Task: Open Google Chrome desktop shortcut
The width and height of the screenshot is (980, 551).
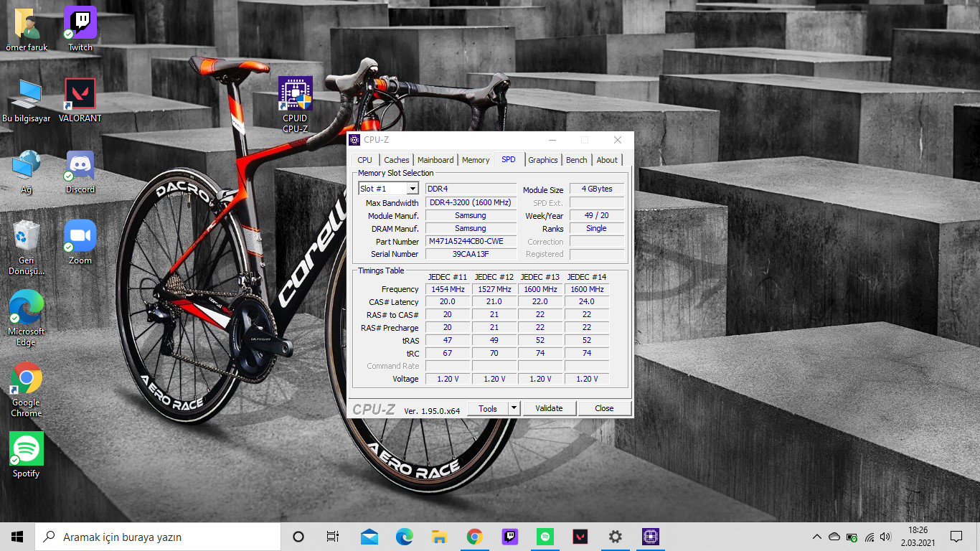Action: pyautogui.click(x=27, y=390)
